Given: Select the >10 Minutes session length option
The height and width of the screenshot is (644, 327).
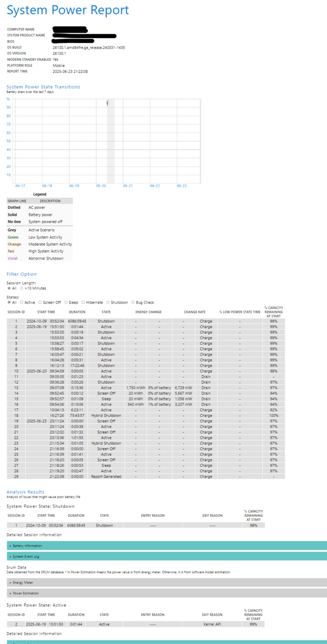Looking at the screenshot, I should [23, 288].
